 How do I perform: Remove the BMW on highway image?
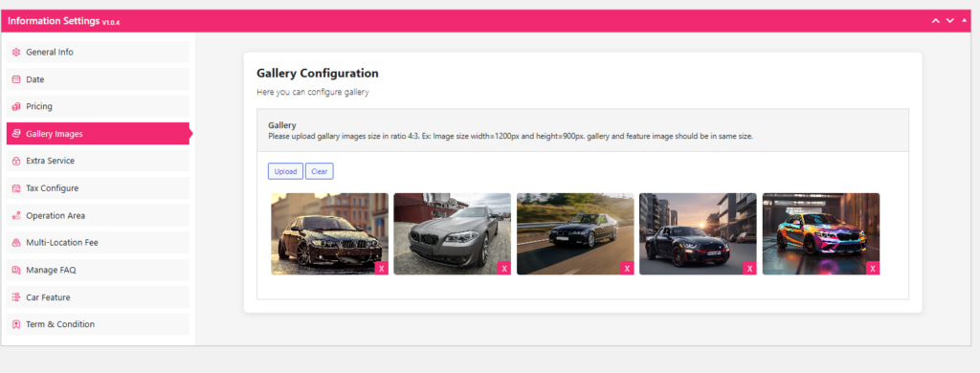tap(627, 268)
